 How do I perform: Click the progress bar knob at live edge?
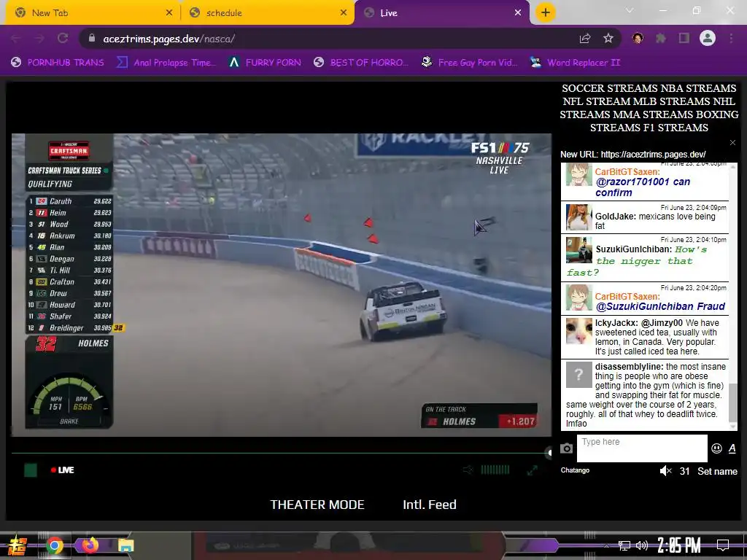click(x=549, y=453)
